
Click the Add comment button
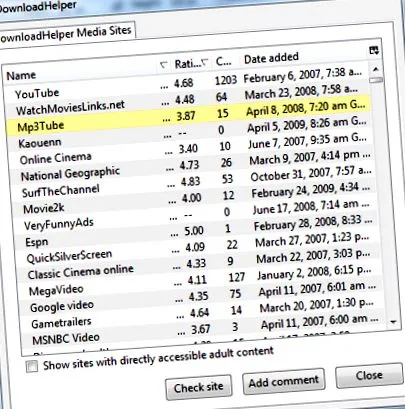[x=284, y=382]
